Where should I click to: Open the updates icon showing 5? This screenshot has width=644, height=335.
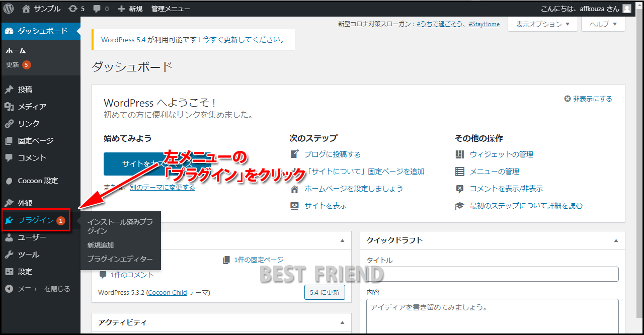(x=73, y=9)
